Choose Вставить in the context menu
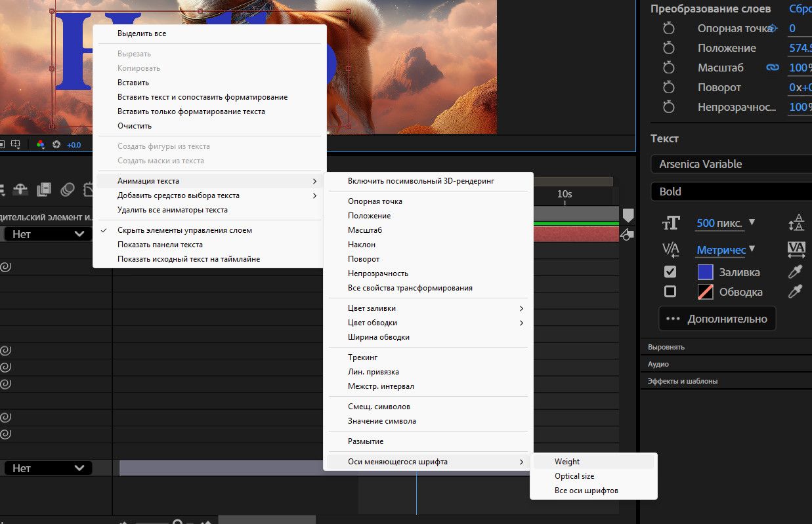 (210, 83)
